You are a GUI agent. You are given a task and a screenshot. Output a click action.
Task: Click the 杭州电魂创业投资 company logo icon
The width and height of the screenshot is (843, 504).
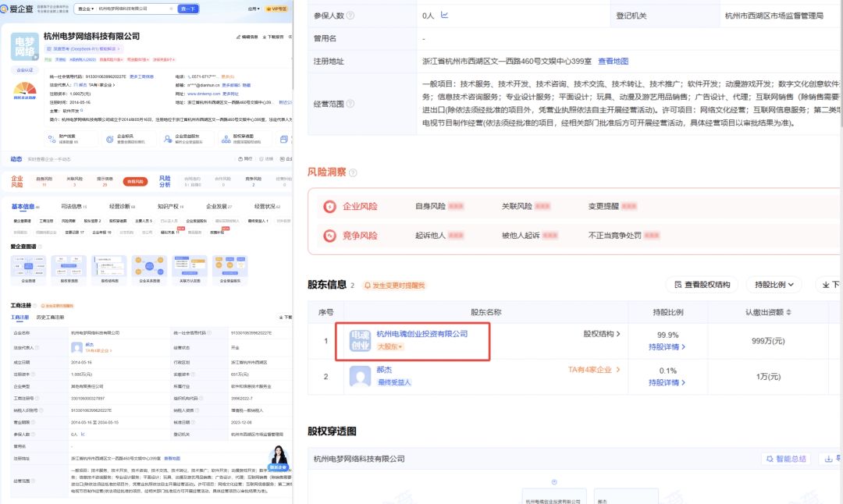(x=360, y=341)
